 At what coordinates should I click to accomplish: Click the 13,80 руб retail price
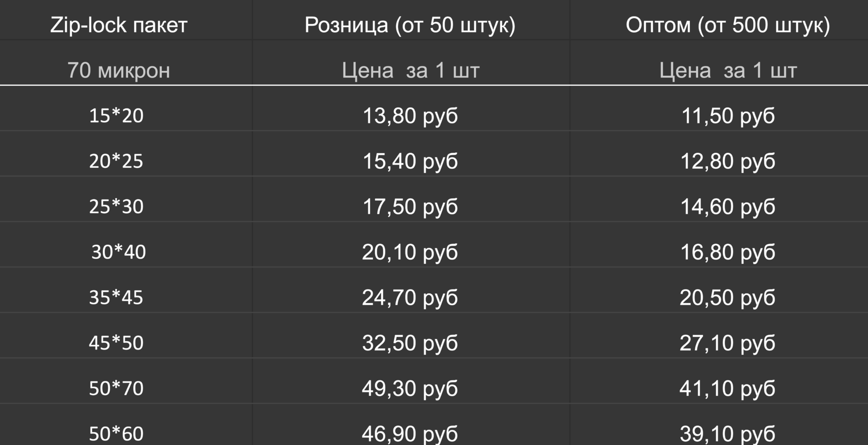click(410, 116)
